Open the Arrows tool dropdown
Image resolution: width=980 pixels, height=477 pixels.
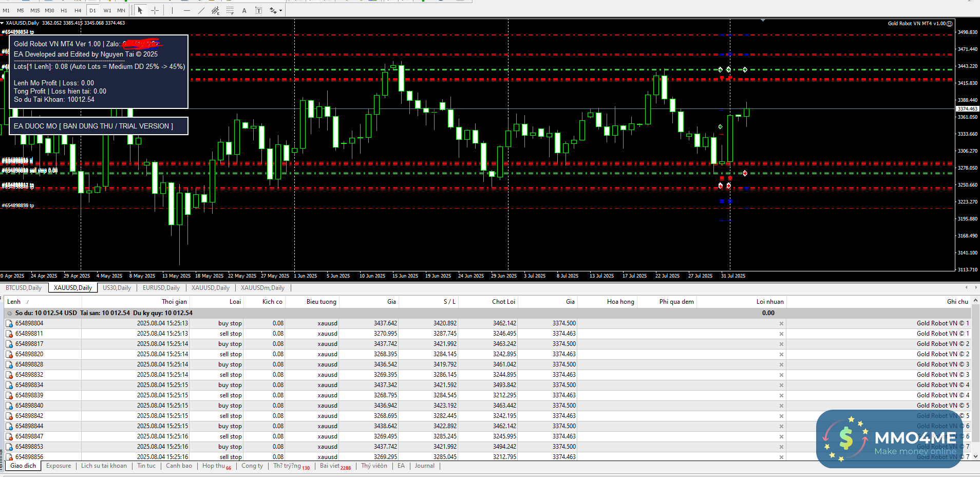pos(280,10)
